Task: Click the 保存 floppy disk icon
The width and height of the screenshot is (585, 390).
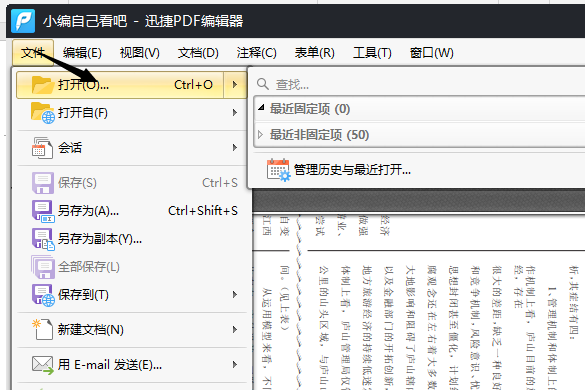Action: pos(43,183)
